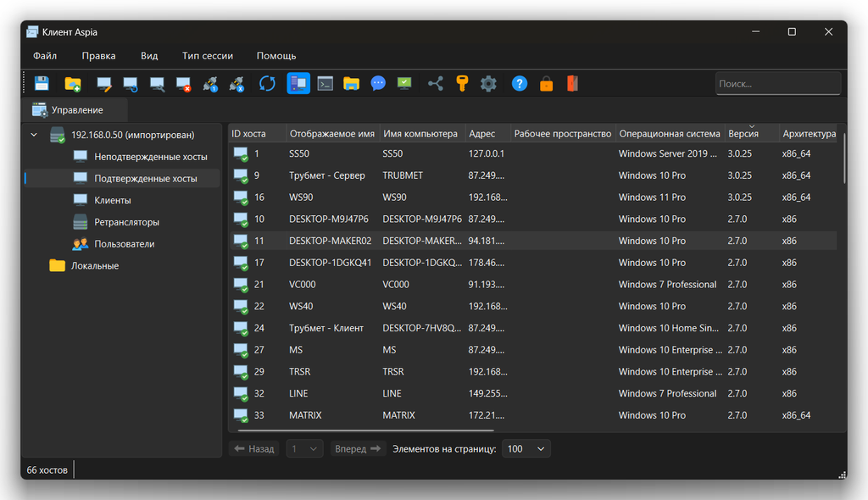Image resolution: width=868 pixels, height=500 pixels.
Task: Click the TRSR display name cell
Action: click(299, 371)
